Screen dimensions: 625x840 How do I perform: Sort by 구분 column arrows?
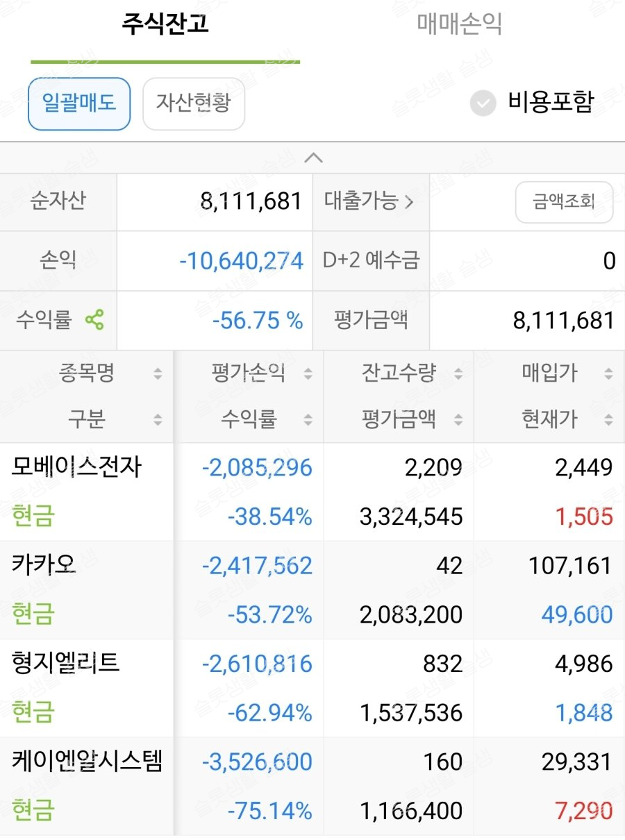pyautogui.click(x=158, y=419)
